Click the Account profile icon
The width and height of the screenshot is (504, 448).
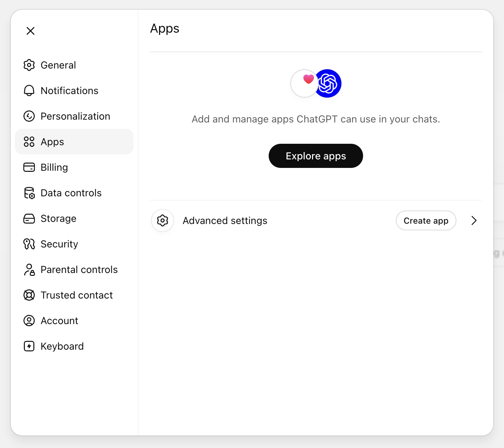(29, 321)
